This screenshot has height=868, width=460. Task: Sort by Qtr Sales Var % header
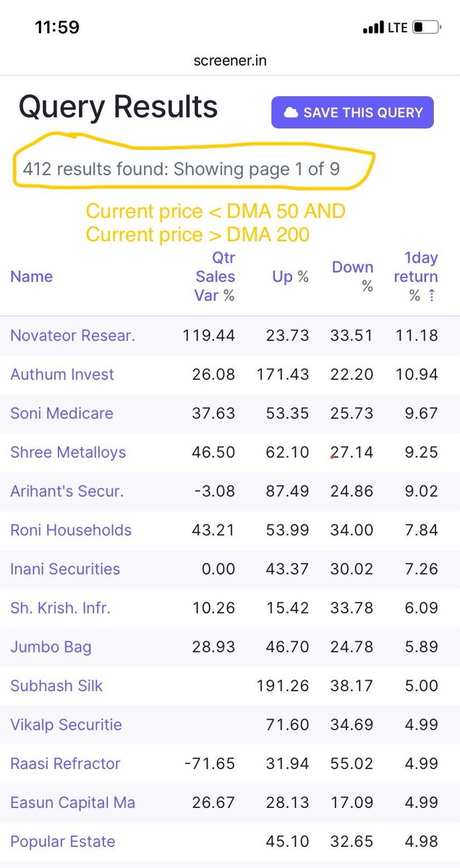215,276
